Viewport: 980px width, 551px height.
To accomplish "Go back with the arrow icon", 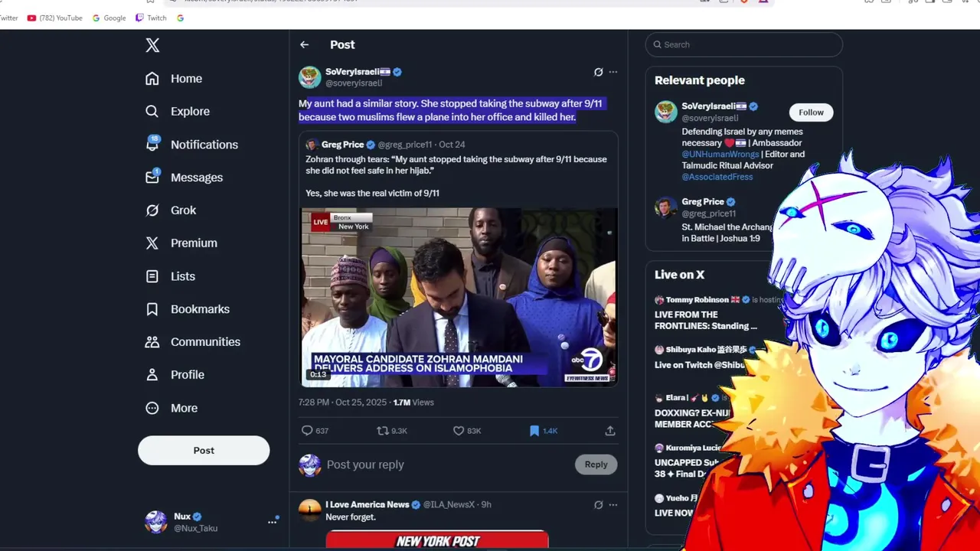I will 305,45.
